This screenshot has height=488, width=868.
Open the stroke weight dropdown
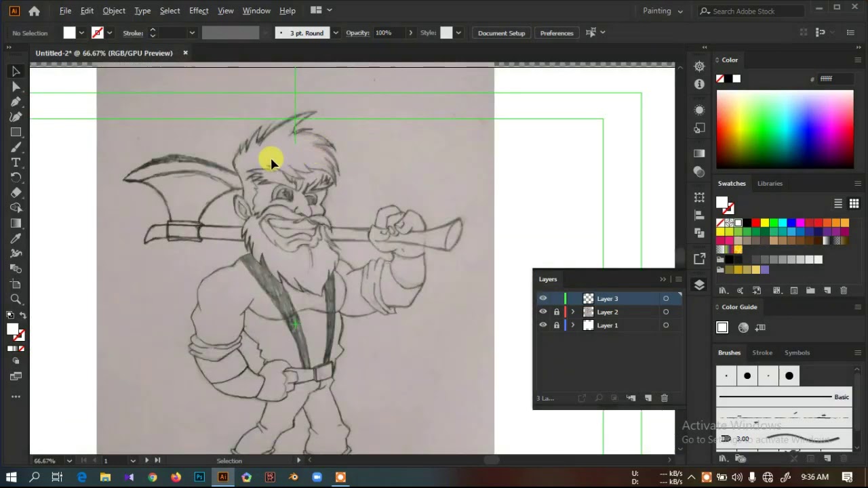tap(192, 33)
